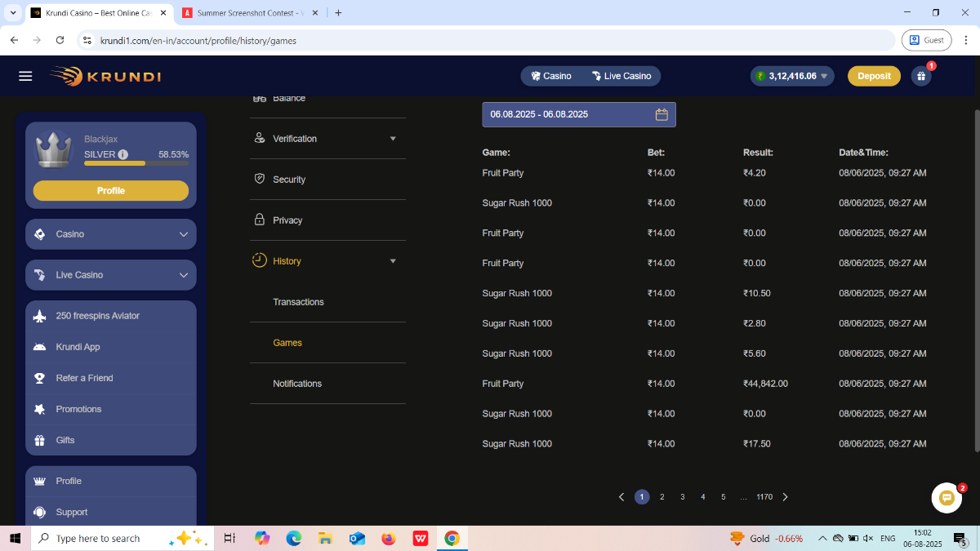The width and height of the screenshot is (980, 551).
Task: Open the Notifications history submenu
Action: pos(297,384)
